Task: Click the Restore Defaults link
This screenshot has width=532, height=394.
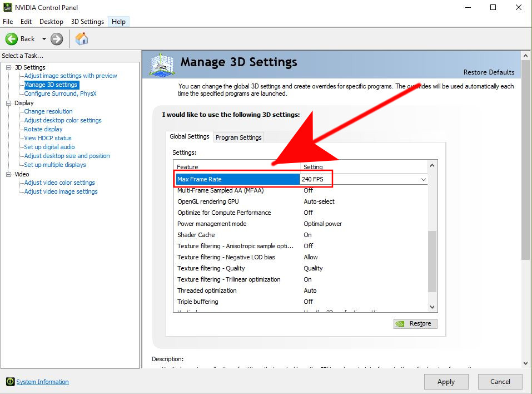Action: click(489, 72)
